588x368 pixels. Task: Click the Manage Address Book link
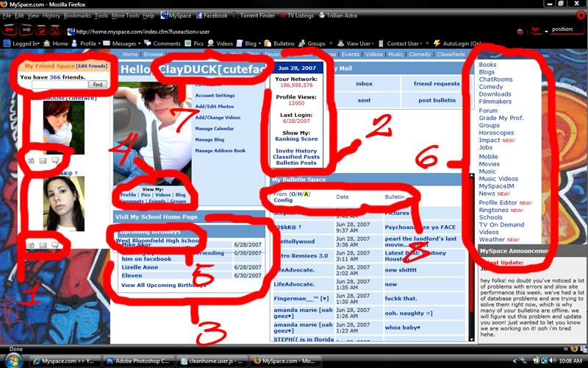pos(220,151)
